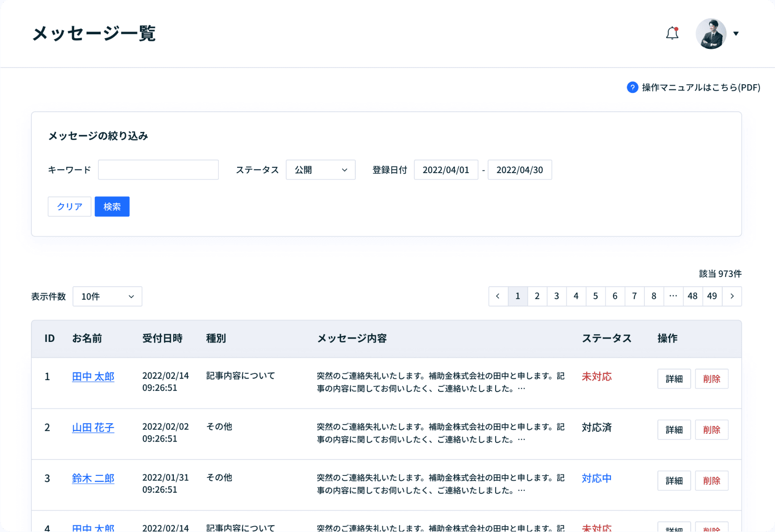Click the user profile avatar
775x532 pixels.
(711, 34)
